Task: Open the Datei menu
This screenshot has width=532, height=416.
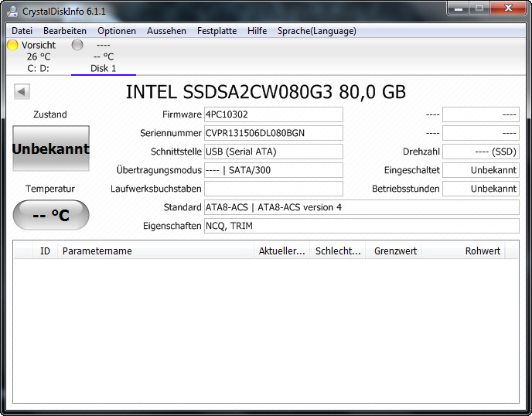Action: (22, 31)
